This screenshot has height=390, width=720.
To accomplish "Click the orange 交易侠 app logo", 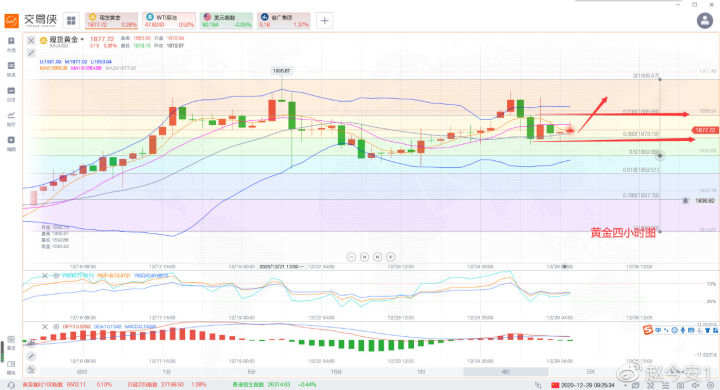I will coord(11,20).
